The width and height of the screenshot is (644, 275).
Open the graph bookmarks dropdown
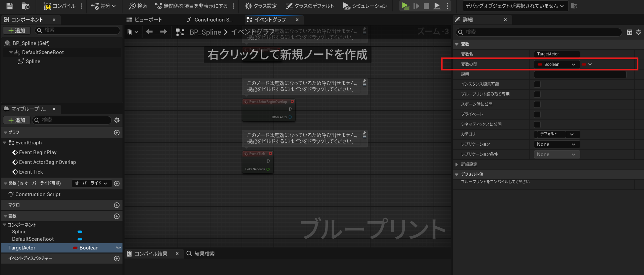(133, 32)
